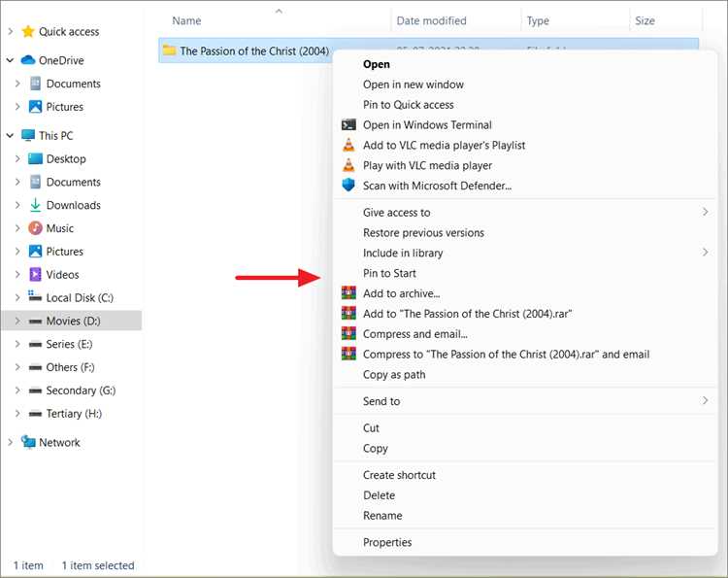The image size is (728, 578).
Task: Select Restore previous versions
Action: coord(423,233)
